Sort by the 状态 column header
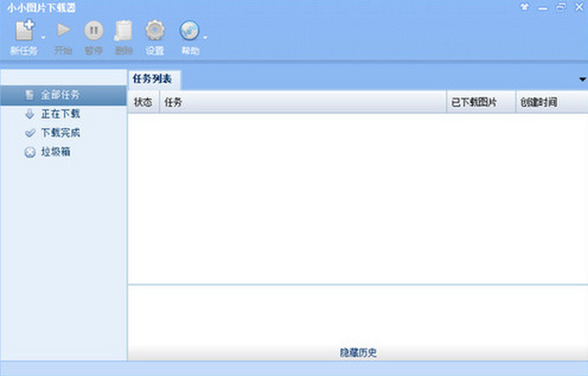 (143, 102)
